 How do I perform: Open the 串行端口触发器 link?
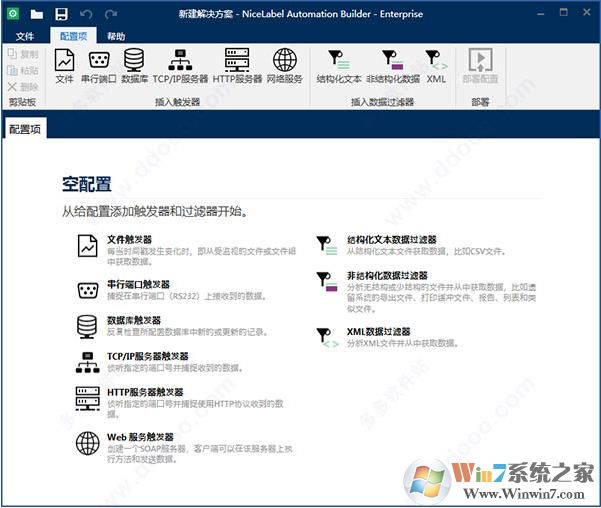138,284
